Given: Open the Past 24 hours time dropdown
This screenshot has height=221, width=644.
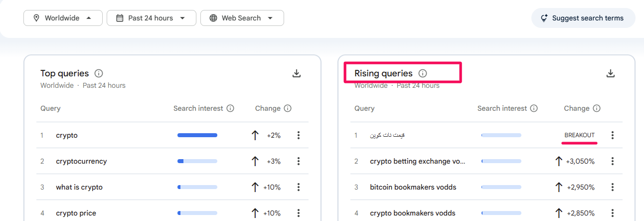Looking at the screenshot, I should (151, 18).
